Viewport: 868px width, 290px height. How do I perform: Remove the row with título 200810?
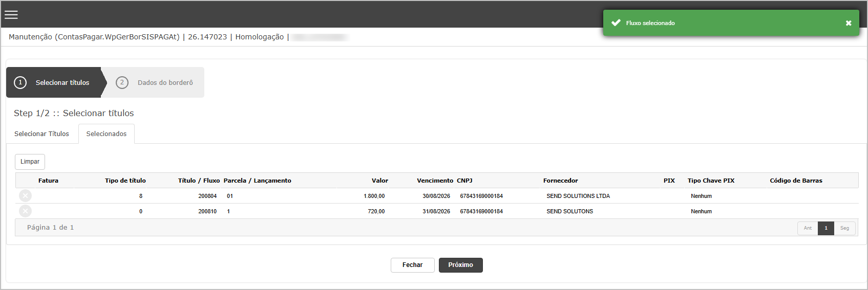(x=25, y=211)
